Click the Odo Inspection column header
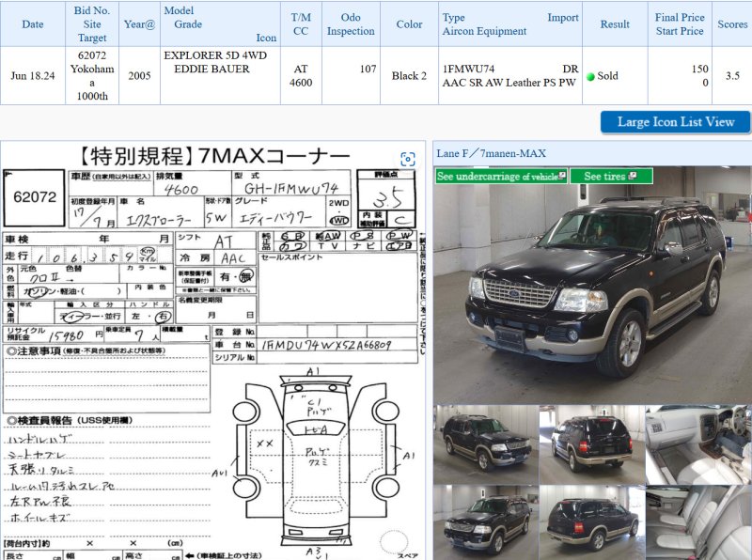The width and height of the screenshot is (752, 560). (x=351, y=24)
